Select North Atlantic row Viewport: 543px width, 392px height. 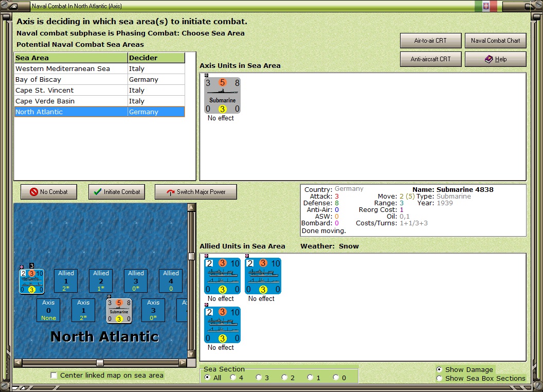[99, 112]
